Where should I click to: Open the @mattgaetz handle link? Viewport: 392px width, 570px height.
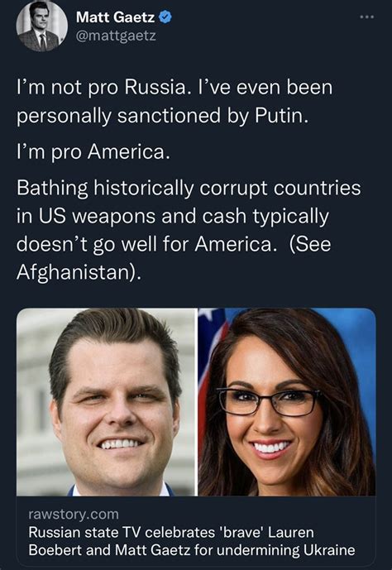(x=116, y=36)
